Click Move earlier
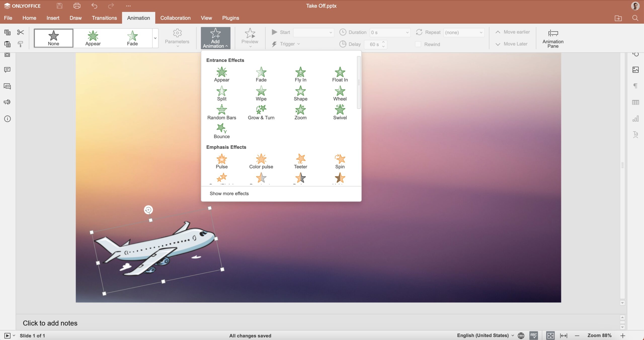Screen dimensions: 644x340 pos(513,32)
